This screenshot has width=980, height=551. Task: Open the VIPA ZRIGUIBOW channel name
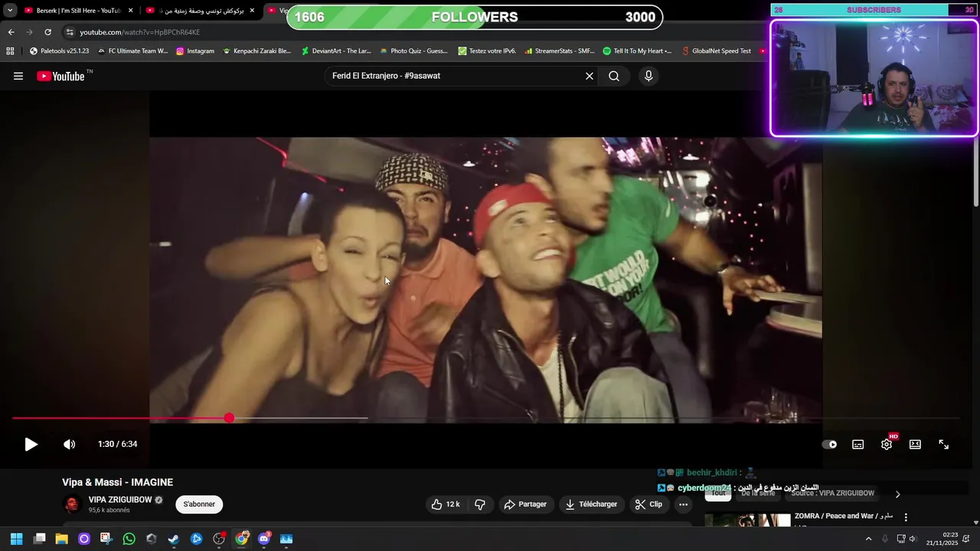[x=120, y=500]
